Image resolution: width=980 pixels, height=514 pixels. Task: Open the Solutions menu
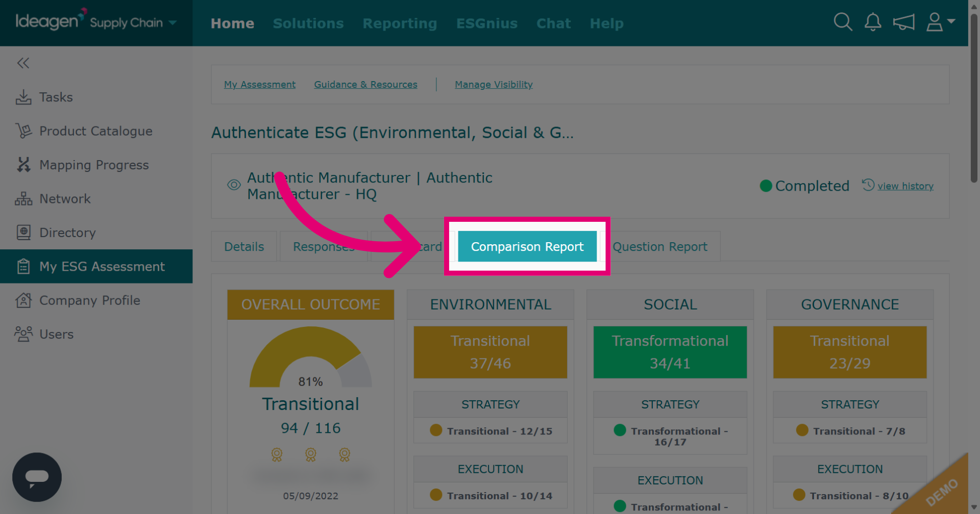click(308, 23)
